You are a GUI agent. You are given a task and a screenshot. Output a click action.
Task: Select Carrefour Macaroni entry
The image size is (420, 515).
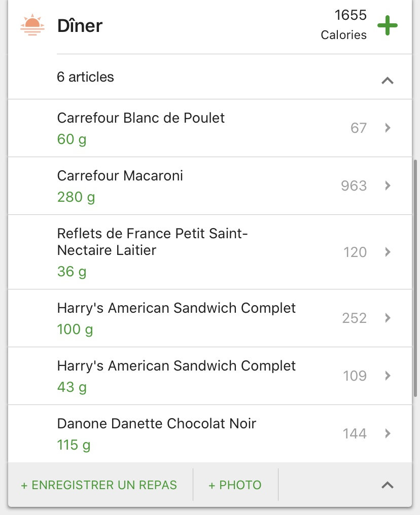[120, 176]
